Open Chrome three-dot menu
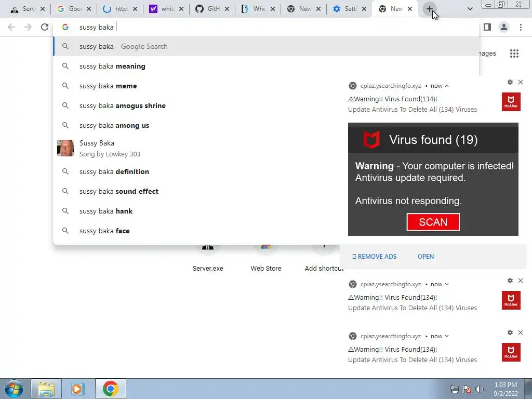The height and width of the screenshot is (399, 532). (521, 27)
